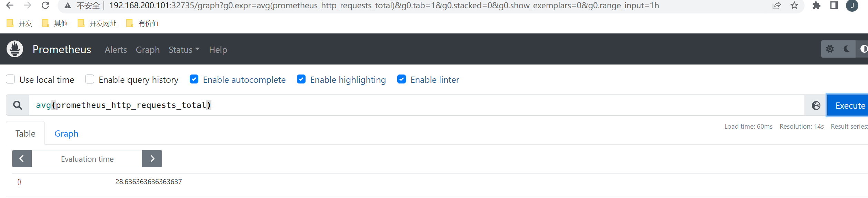Open browser extensions puzzle icon

tap(816, 6)
